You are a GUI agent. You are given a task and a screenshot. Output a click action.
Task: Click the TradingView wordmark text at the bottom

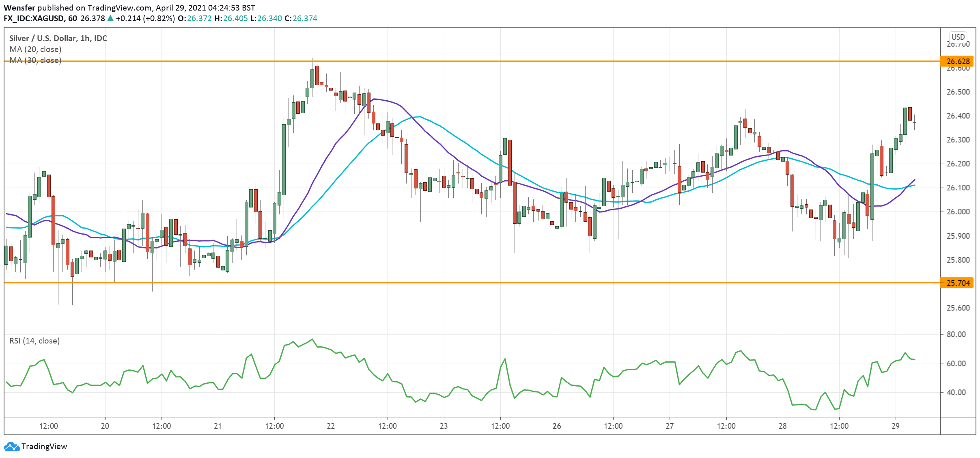coord(44,447)
